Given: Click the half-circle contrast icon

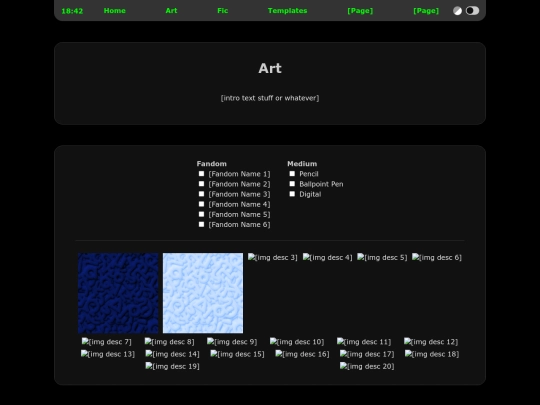Looking at the screenshot, I should (457, 11).
